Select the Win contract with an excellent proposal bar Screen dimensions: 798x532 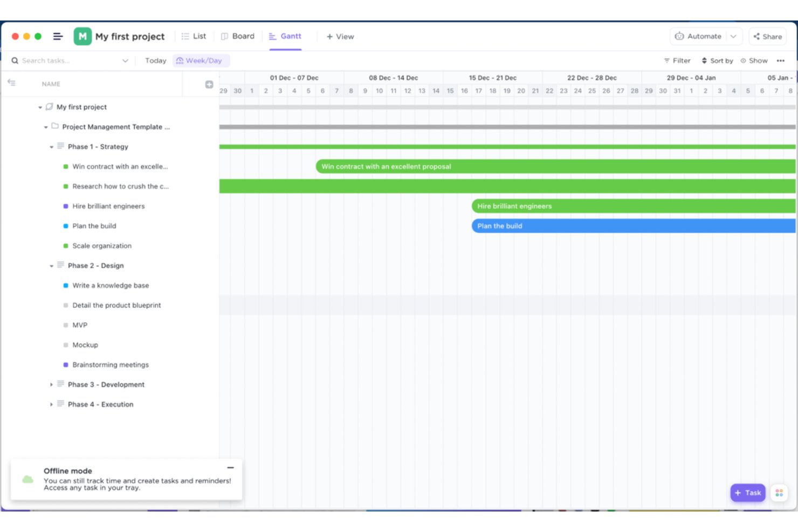[555, 167]
